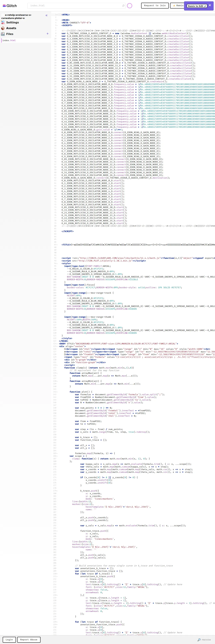This screenshot has height=644, width=215.
Task: Click the Remix to Edit button
Action: [x=197, y=6]
